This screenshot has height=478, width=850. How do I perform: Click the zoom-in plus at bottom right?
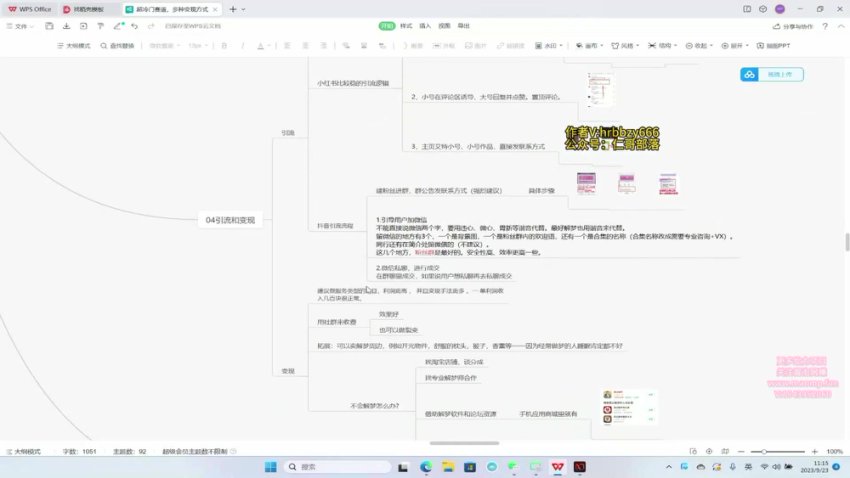(811, 452)
